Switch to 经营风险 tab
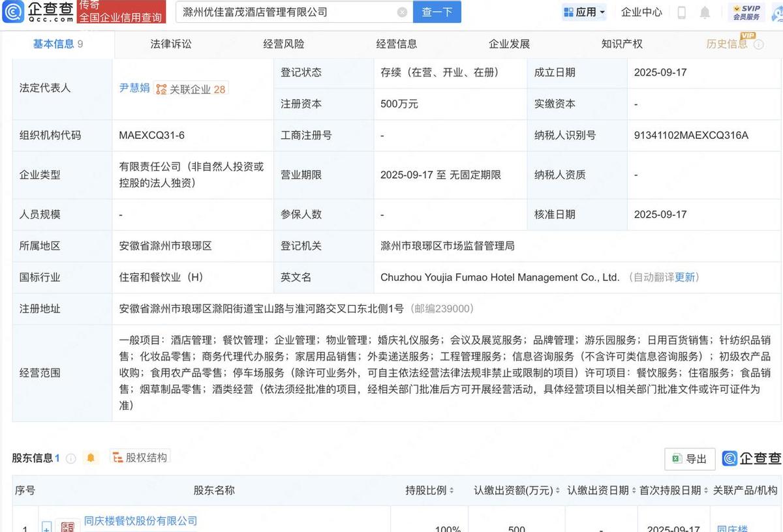Viewport: 783px width, 532px height. click(284, 44)
